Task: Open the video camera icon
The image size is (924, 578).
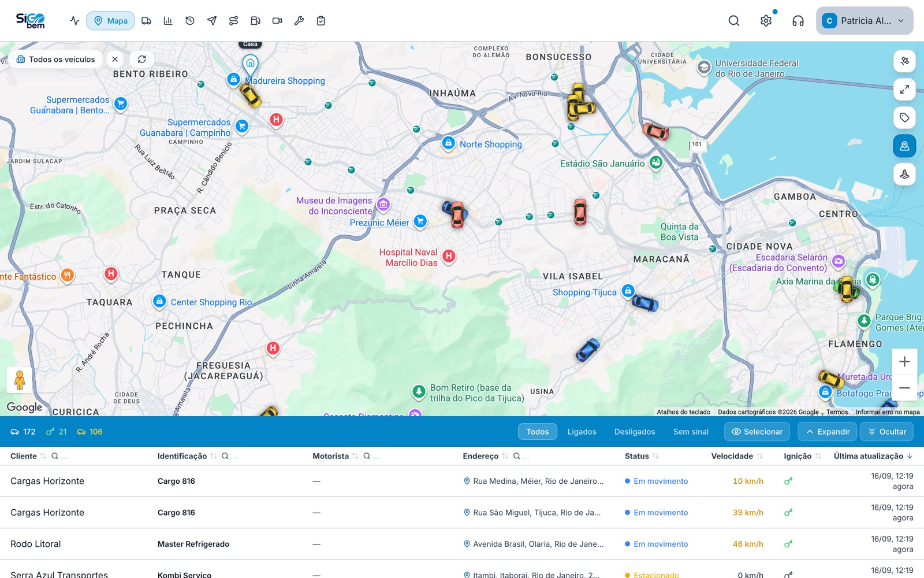Action: (x=277, y=21)
